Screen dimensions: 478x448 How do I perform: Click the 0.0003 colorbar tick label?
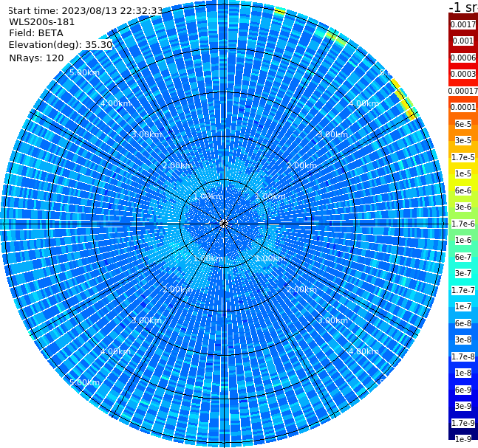[x=463, y=74]
